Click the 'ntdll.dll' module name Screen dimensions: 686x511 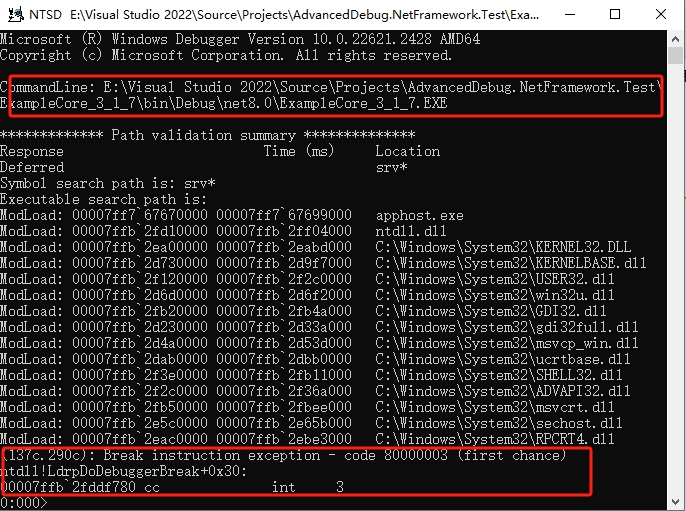pos(411,231)
